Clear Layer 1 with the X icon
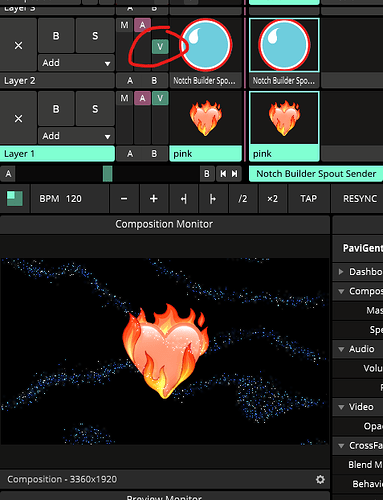Screen dimensions: 383x500 pyautogui.click(x=18, y=118)
